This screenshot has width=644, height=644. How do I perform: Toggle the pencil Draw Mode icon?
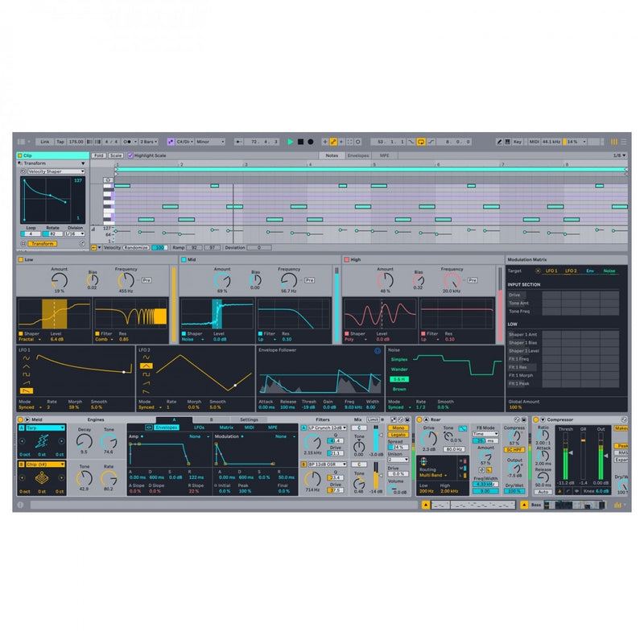click(x=333, y=142)
